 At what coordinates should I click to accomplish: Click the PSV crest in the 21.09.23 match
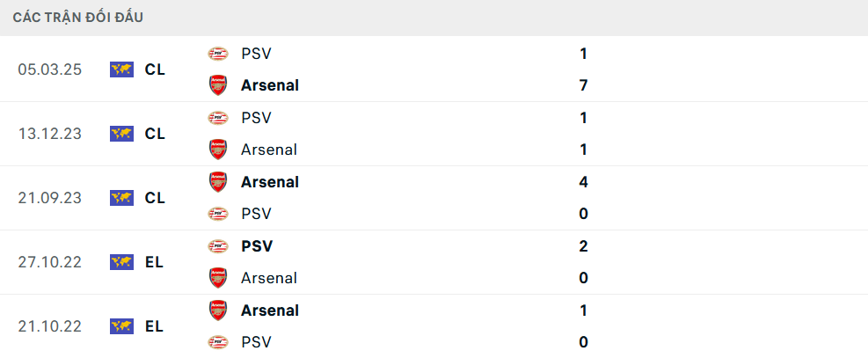217,214
